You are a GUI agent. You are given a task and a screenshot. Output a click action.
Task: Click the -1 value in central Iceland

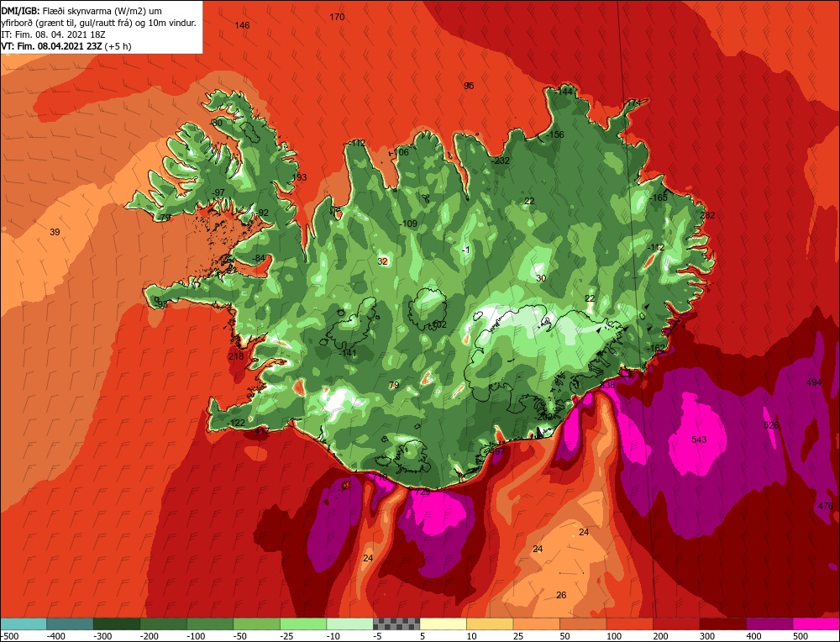[465, 250]
